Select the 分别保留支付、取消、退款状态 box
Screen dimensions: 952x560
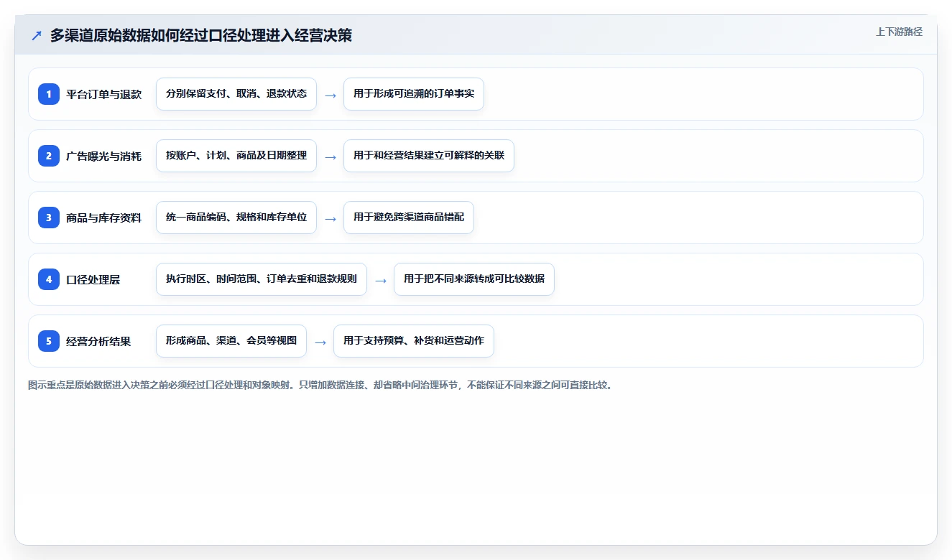[236, 94]
